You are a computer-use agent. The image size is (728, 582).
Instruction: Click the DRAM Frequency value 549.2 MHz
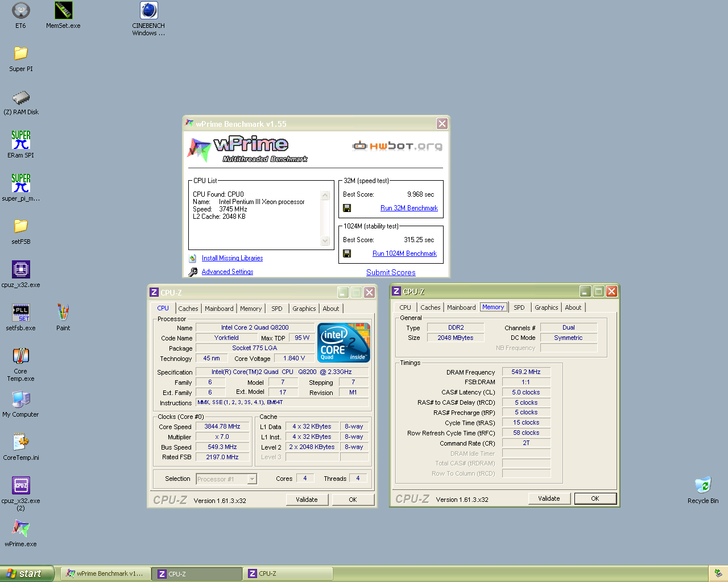pos(526,372)
